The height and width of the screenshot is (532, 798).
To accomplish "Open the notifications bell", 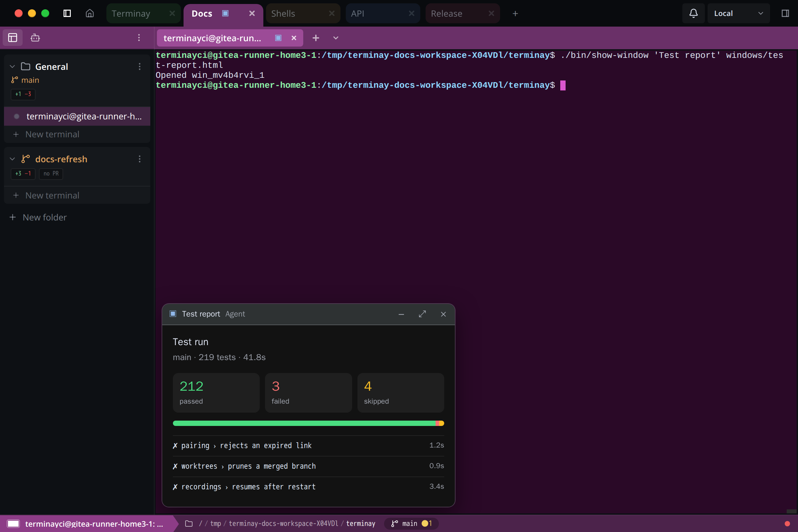I will click(694, 13).
